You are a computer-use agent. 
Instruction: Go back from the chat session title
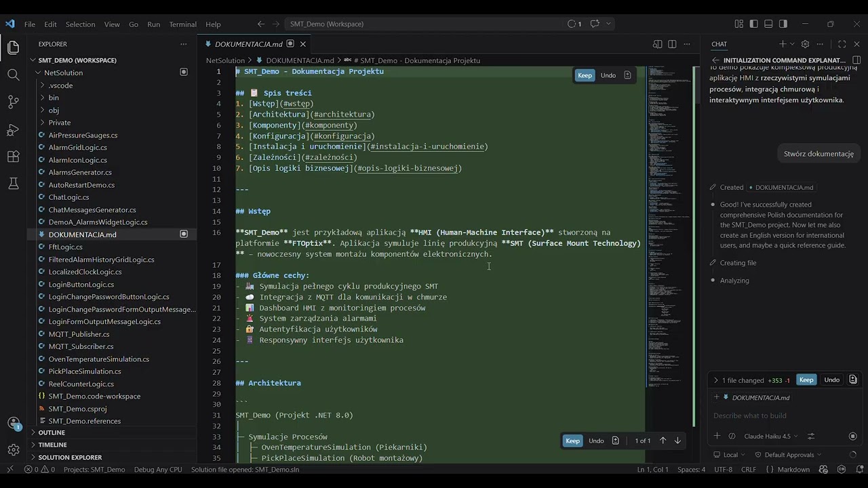715,60
